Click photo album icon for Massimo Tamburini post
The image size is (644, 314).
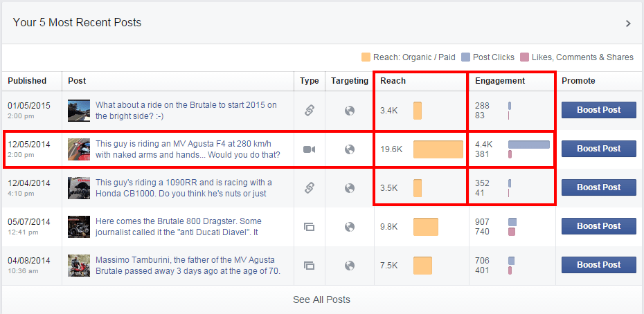click(310, 266)
